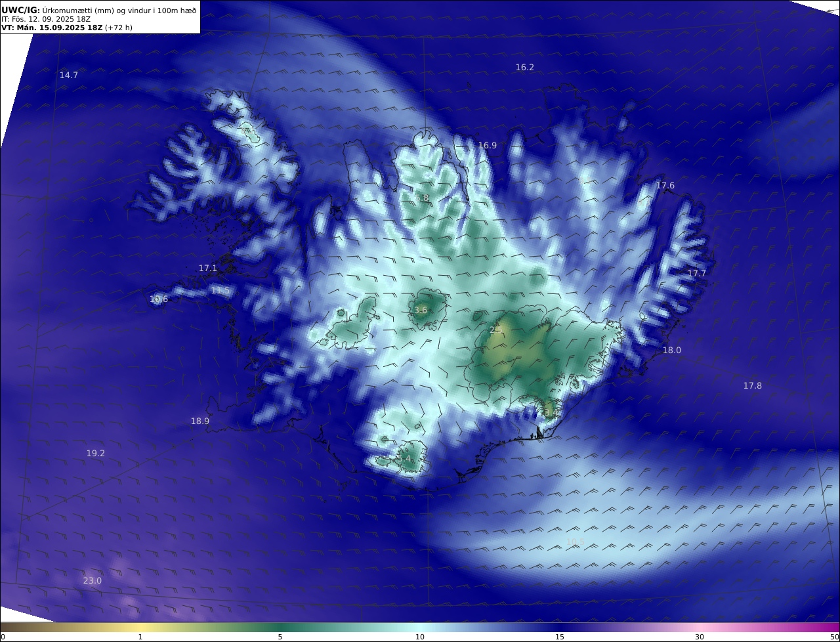
Task: Click the 'VT: Mán. 15.09.2025 18Z' valid time
Action: pyautogui.click(x=52, y=28)
